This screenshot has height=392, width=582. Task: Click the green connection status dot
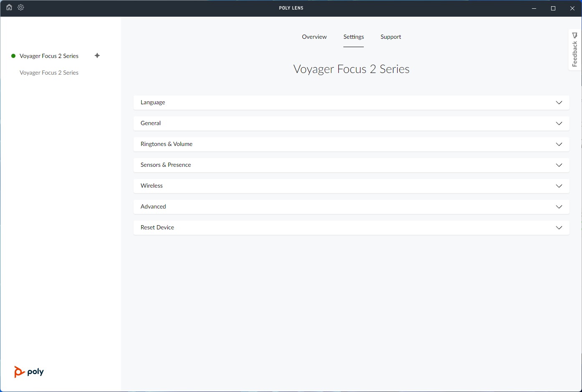[13, 56]
